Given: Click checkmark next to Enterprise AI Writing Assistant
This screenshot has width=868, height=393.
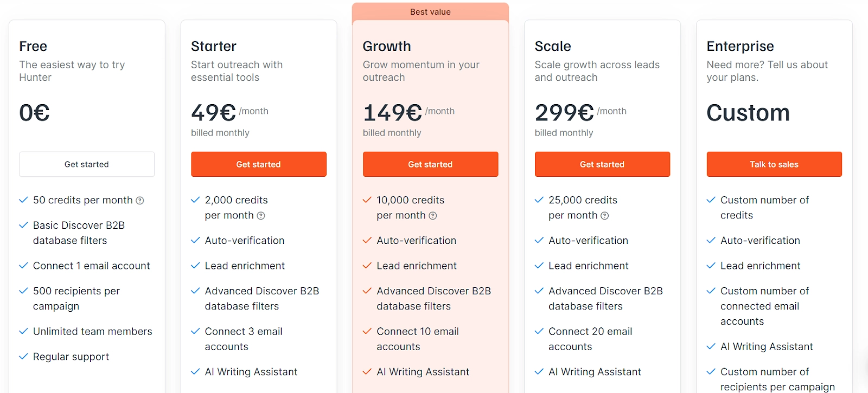Looking at the screenshot, I should (x=711, y=346).
